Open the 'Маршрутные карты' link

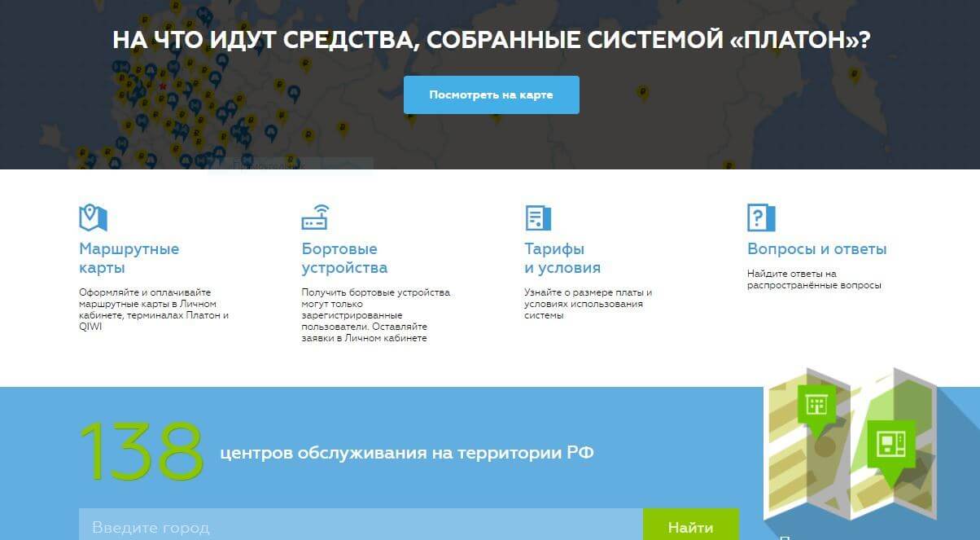(x=129, y=258)
